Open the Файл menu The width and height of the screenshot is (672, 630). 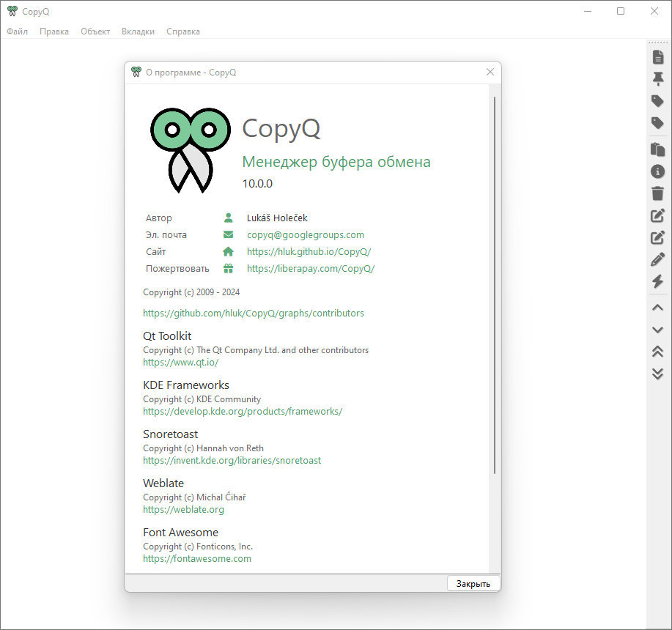(x=17, y=31)
